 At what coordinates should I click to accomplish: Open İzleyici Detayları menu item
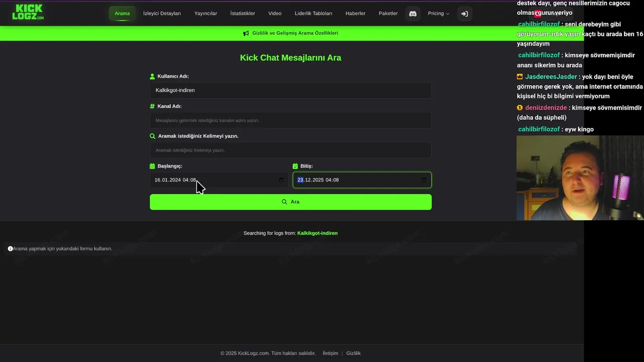(162, 14)
